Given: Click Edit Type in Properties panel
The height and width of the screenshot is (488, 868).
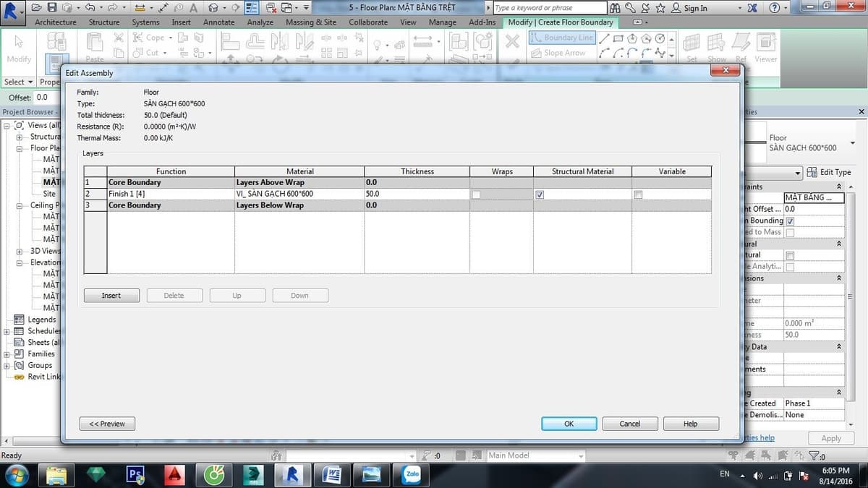Looking at the screenshot, I should 829,172.
